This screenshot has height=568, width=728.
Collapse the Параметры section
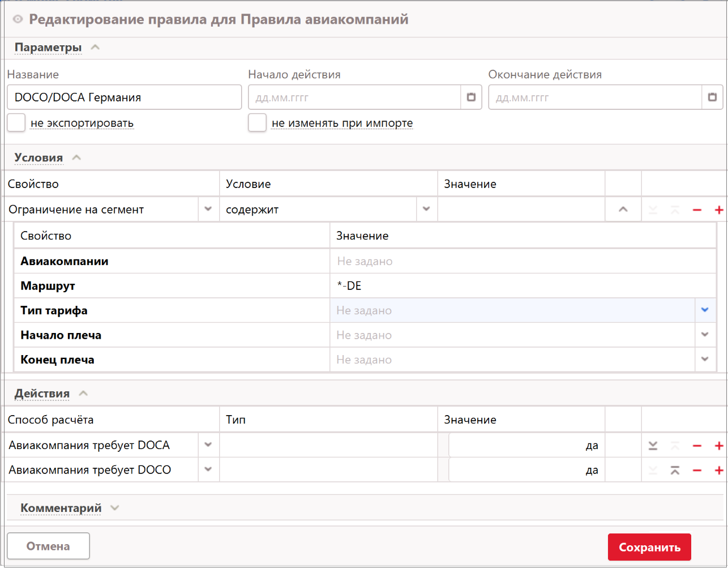point(95,48)
